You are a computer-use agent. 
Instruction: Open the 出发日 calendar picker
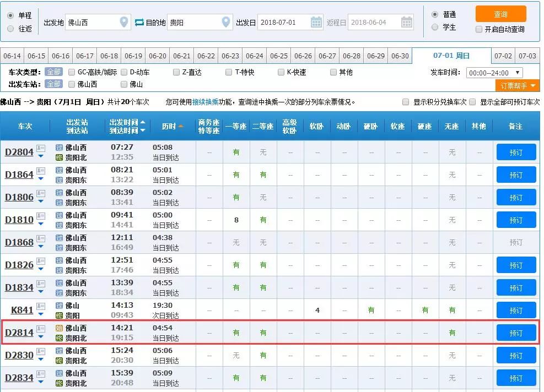coord(316,22)
